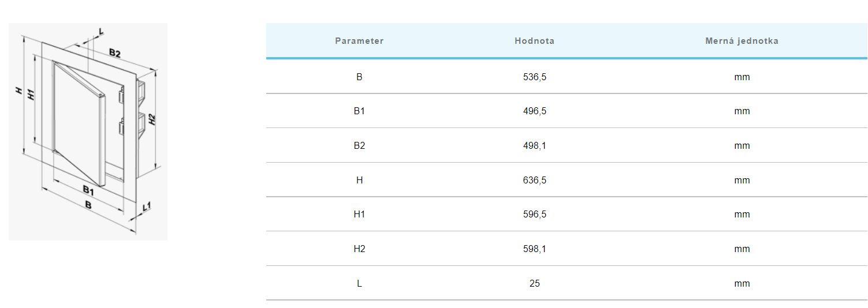The height and width of the screenshot is (308, 868).
Task: Select the 498,1 value cell
Action: pyautogui.click(x=534, y=145)
